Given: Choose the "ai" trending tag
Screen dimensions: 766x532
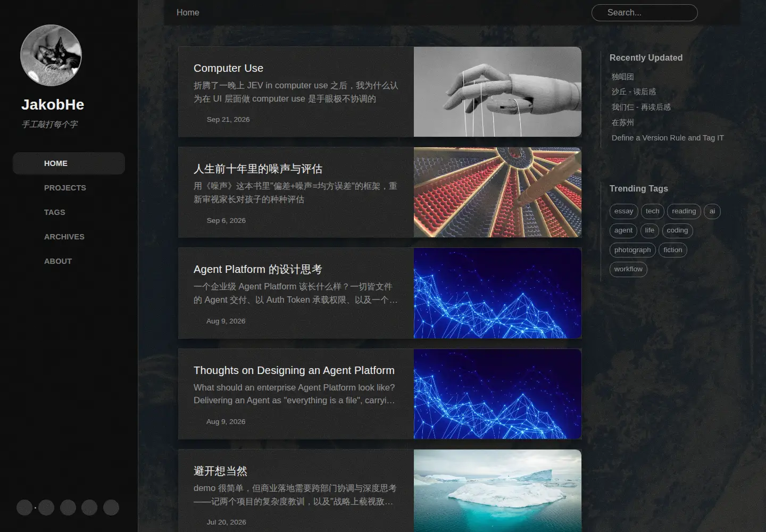Looking at the screenshot, I should (712, 211).
